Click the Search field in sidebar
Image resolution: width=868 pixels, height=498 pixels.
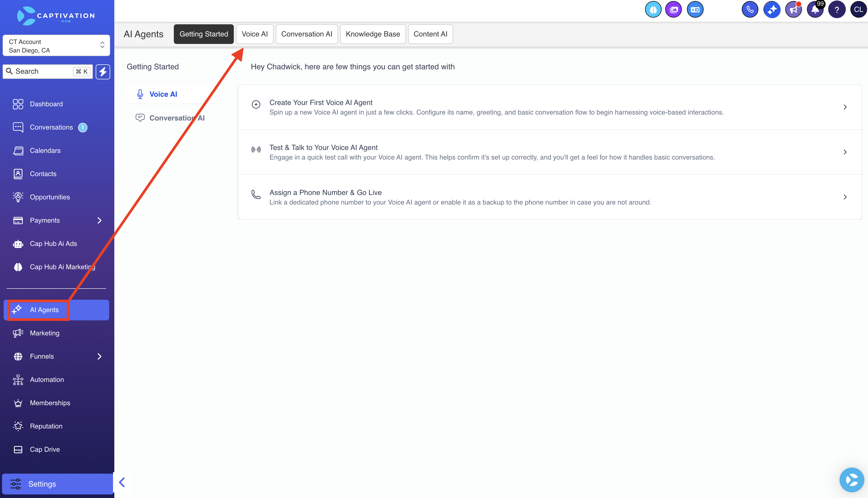tap(48, 71)
